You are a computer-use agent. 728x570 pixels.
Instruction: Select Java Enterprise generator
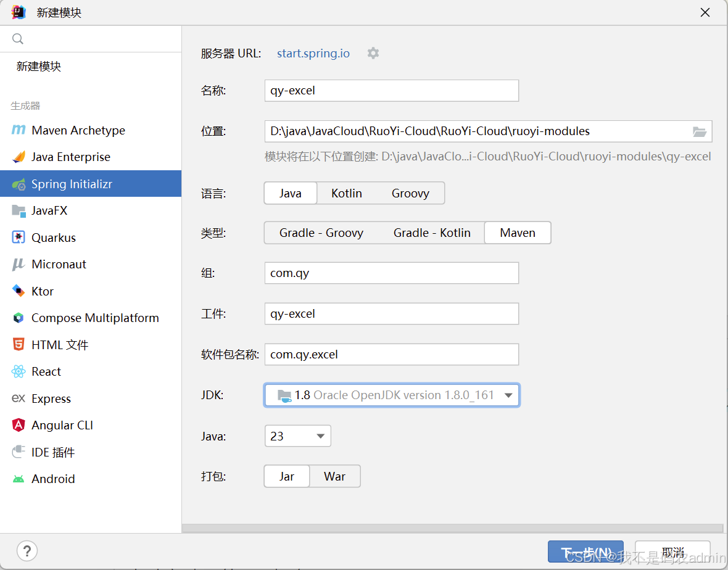coord(91,157)
